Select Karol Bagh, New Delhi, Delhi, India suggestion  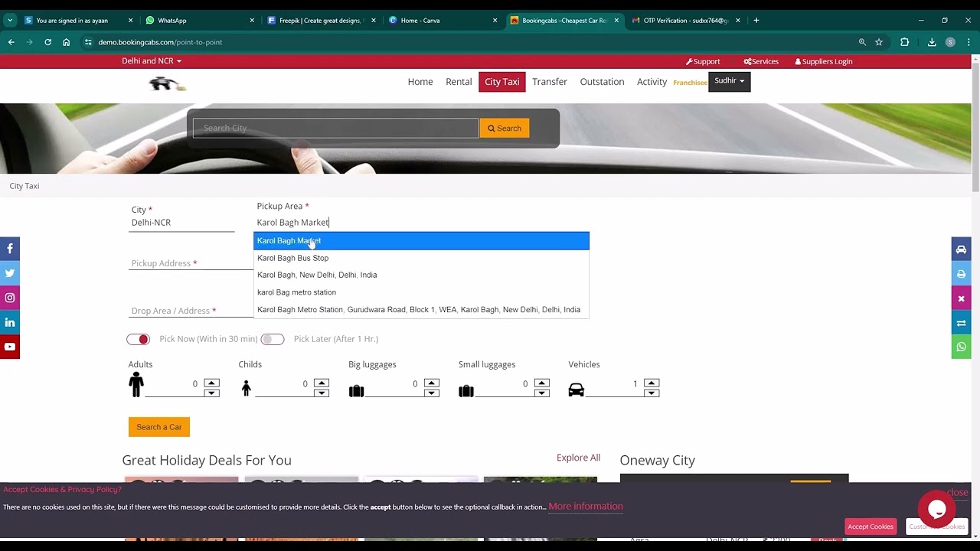point(422,275)
